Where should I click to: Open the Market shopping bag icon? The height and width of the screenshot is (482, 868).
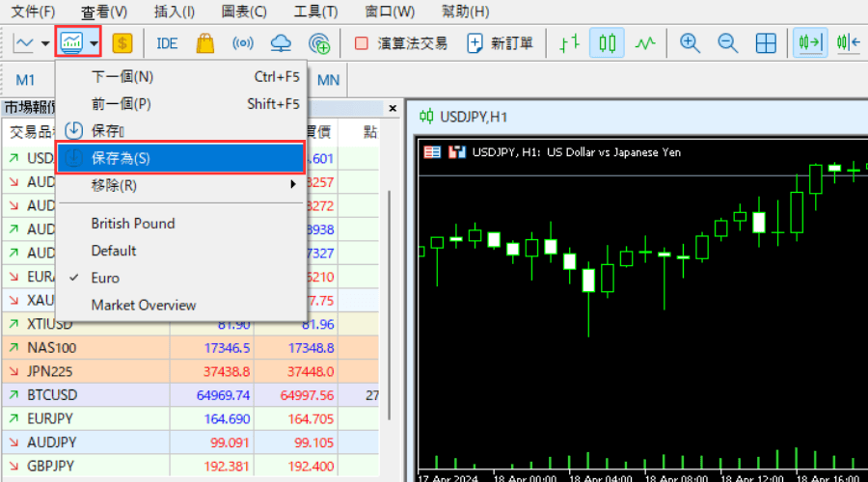point(204,43)
